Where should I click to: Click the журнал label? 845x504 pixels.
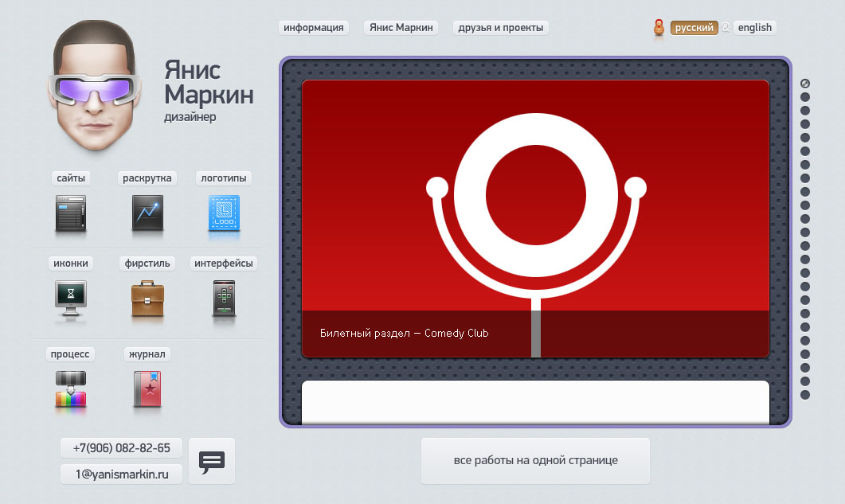click(147, 354)
